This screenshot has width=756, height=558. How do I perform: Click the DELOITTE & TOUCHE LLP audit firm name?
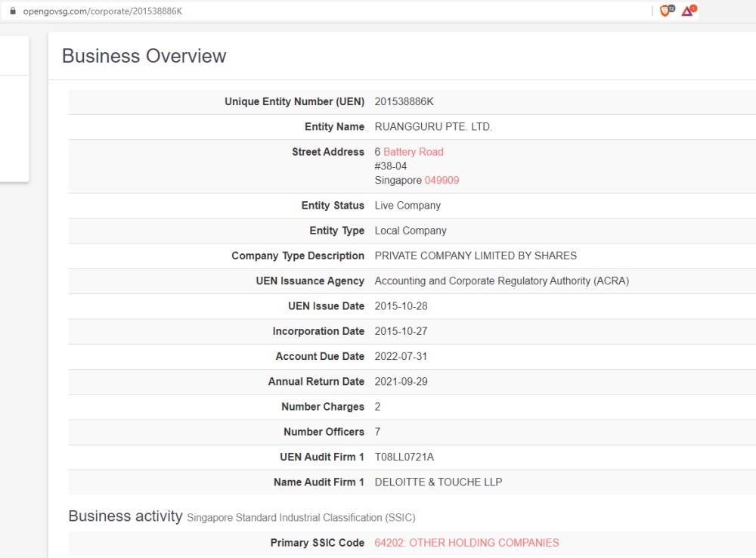coord(438,482)
